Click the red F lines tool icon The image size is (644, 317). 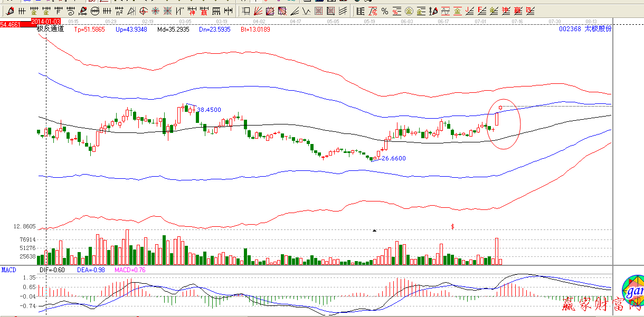[x=481, y=11]
